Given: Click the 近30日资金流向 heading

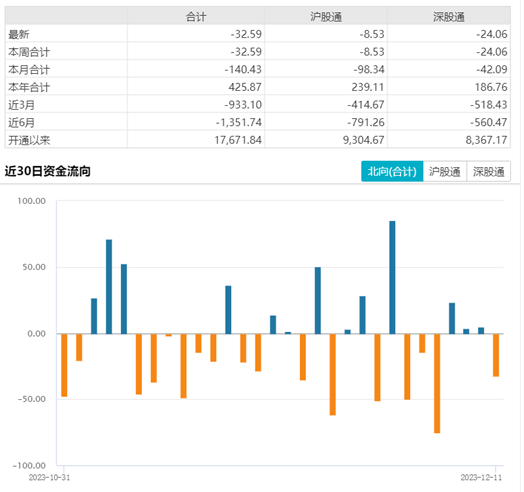Looking at the screenshot, I should pyautogui.click(x=47, y=171).
